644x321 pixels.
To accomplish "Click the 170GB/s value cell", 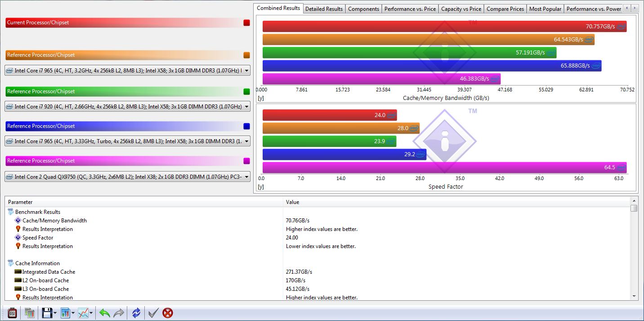I will pos(296,280).
